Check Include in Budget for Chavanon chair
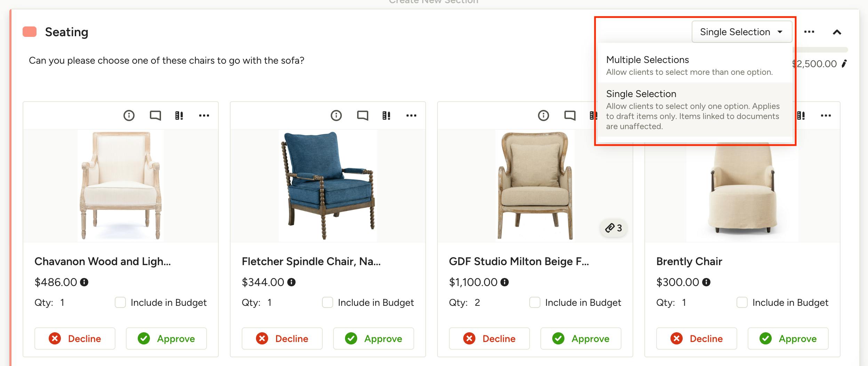Screen dimensions: 868x366 coord(120,302)
